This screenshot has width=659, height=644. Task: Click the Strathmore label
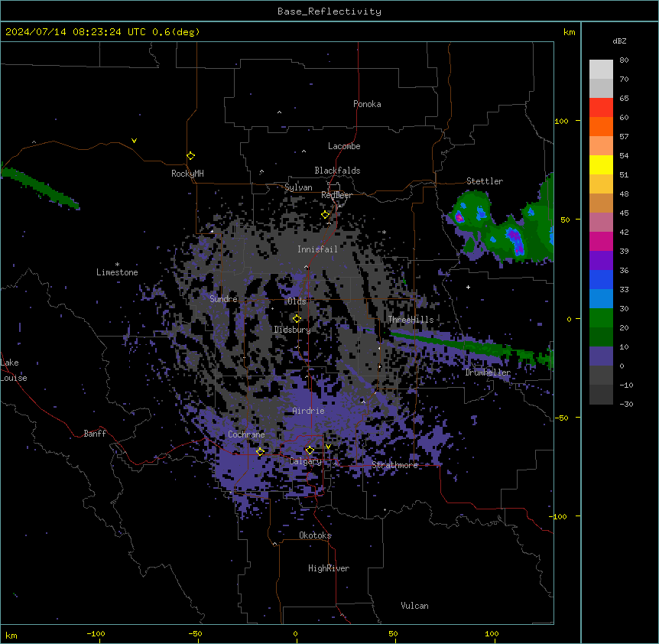(394, 465)
